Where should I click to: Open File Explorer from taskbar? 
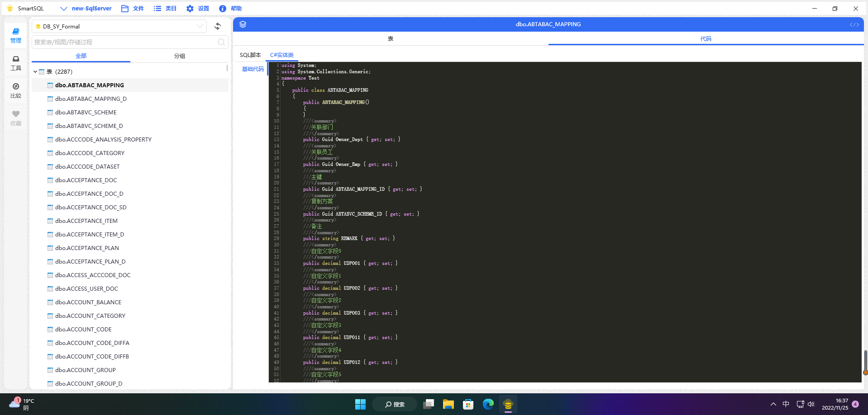coord(448,404)
